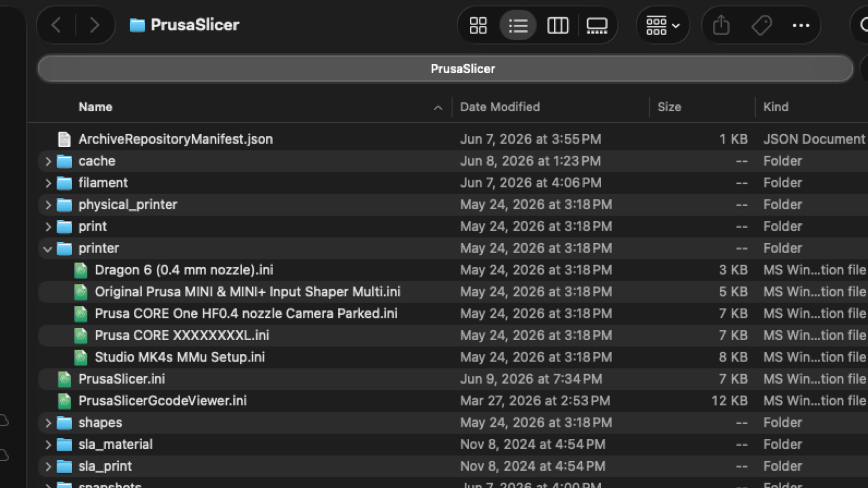Select the shapes folder icon
Screen dimensions: 868x488
tap(64, 423)
